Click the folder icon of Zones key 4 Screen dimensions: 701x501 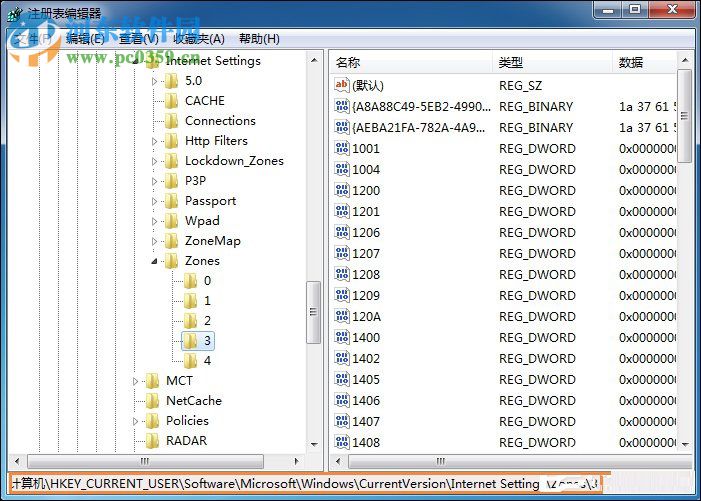point(190,361)
